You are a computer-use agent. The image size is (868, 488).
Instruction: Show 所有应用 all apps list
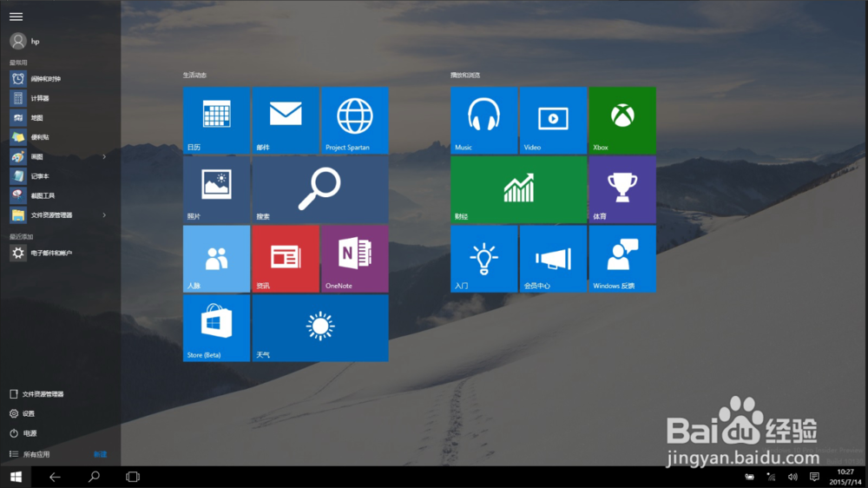tap(30, 454)
